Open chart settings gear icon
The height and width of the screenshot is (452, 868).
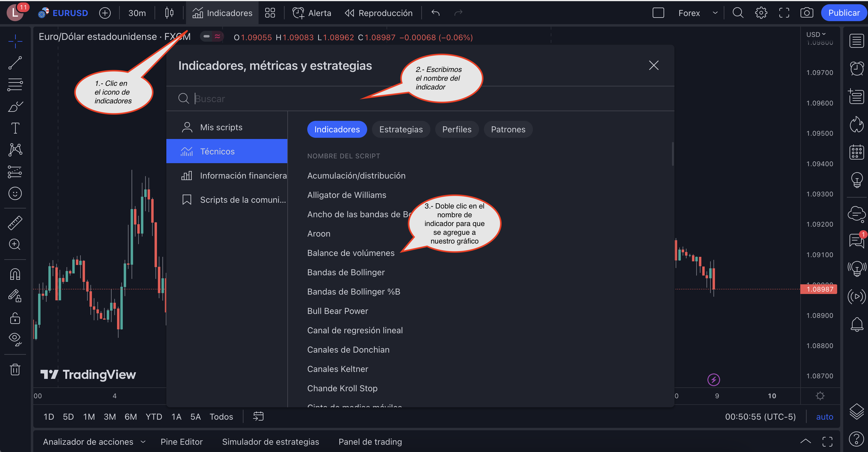point(761,13)
